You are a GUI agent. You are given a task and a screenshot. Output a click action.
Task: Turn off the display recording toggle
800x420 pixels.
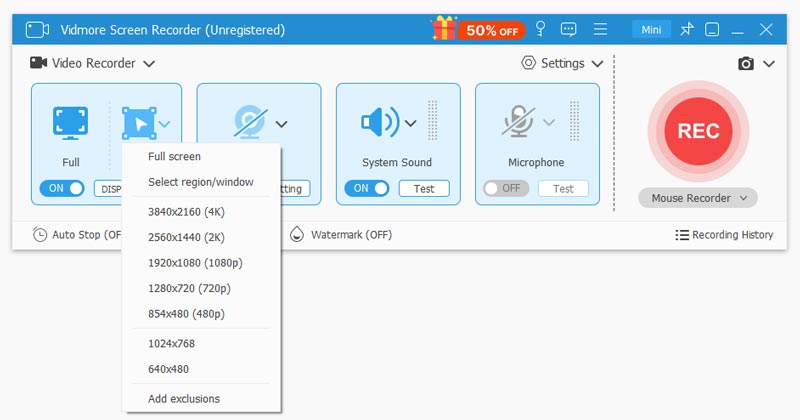(x=62, y=188)
